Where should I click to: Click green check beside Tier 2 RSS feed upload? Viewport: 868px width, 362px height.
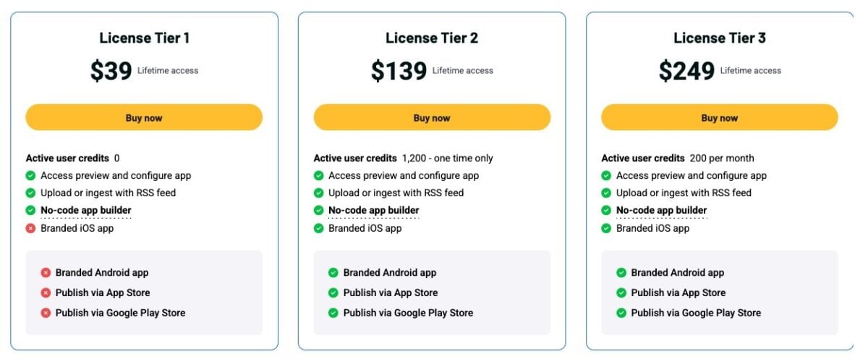[x=318, y=193]
